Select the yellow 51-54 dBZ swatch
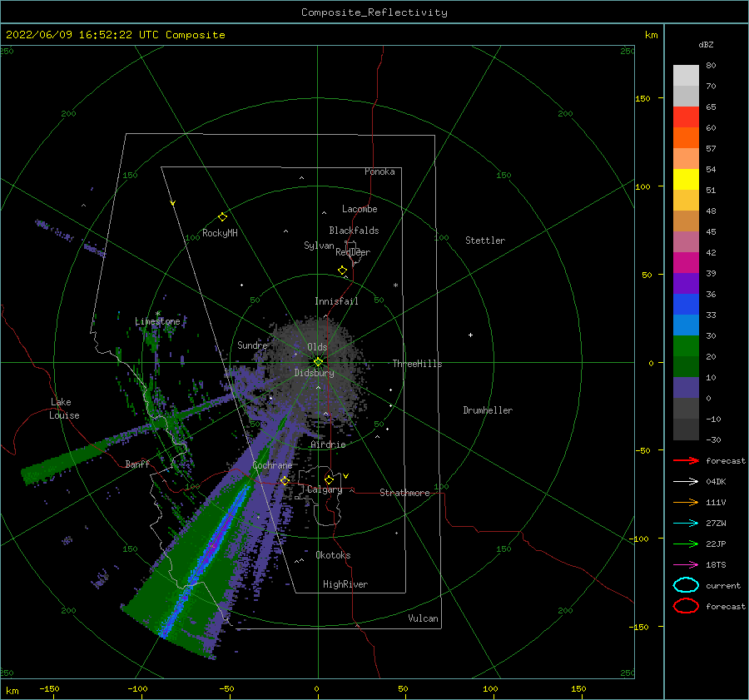The image size is (749, 700). [686, 180]
